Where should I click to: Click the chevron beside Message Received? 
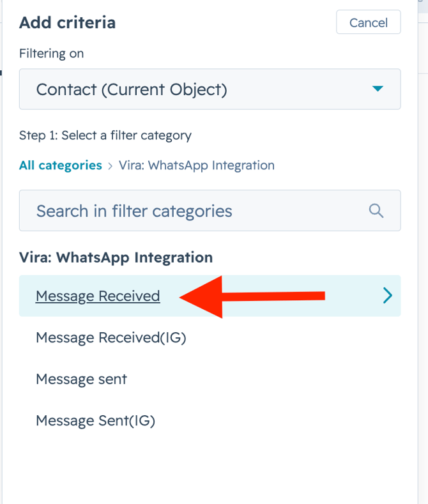[x=387, y=295]
